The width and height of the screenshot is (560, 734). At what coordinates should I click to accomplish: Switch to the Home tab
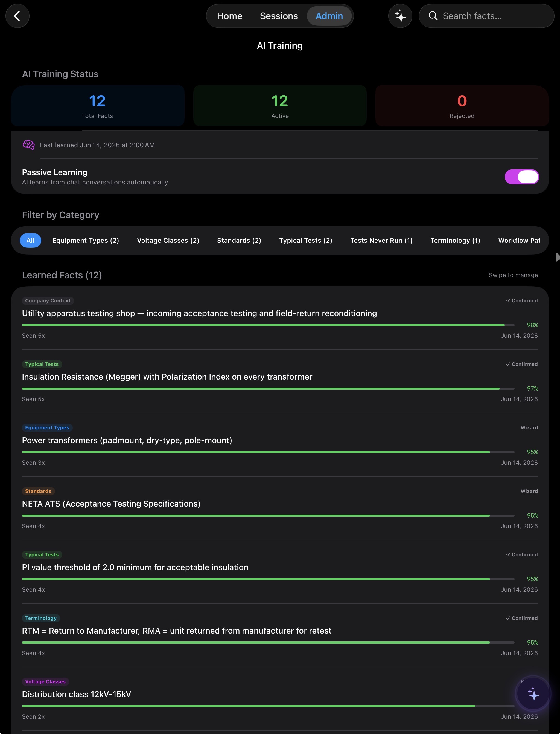coord(230,16)
